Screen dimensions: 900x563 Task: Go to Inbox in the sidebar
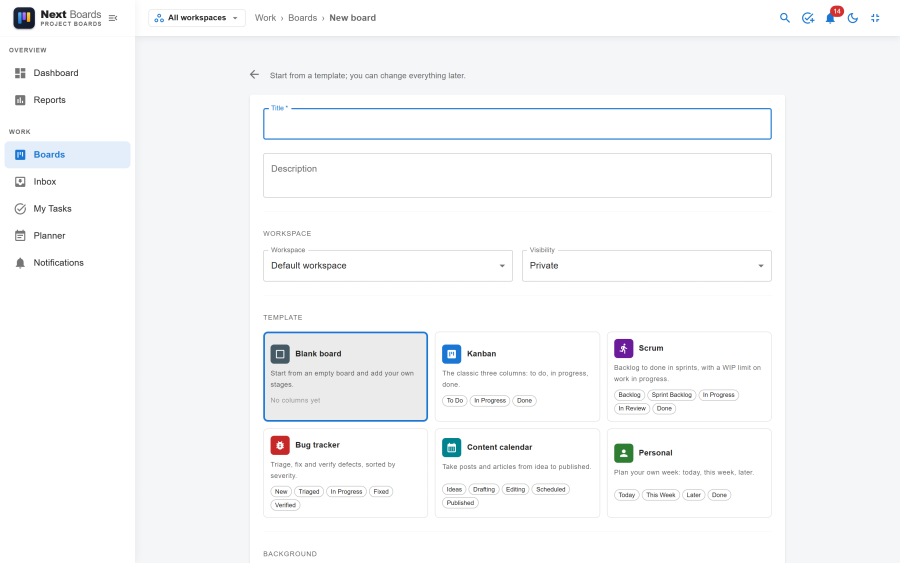point(67,181)
